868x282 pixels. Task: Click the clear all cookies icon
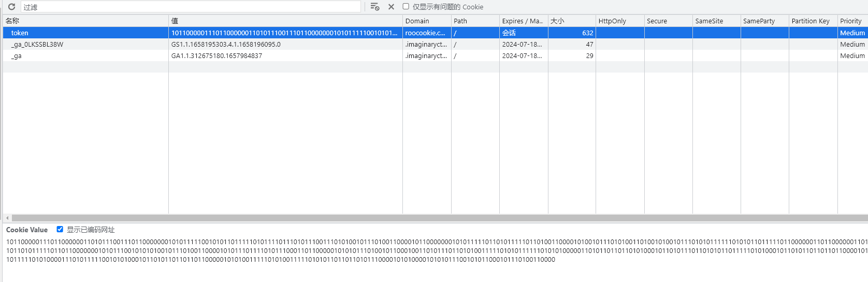375,7
